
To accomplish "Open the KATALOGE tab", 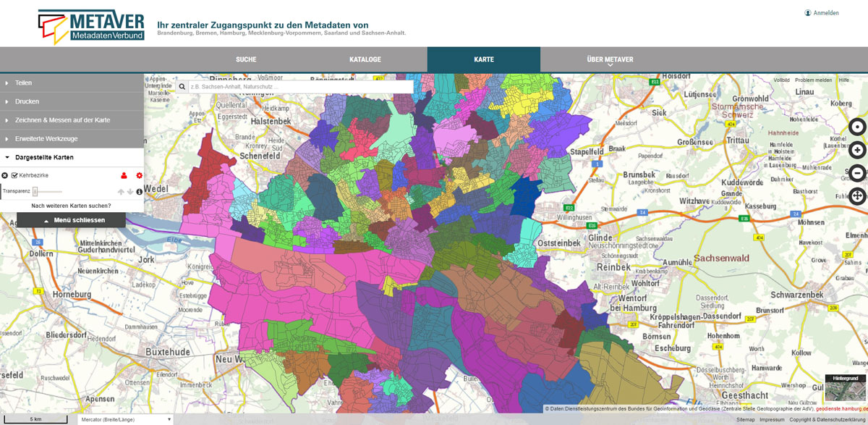I will point(365,59).
